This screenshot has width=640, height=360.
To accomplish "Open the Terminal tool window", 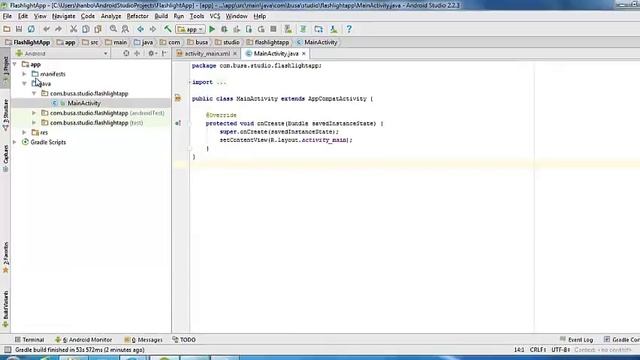I will click(x=29, y=340).
